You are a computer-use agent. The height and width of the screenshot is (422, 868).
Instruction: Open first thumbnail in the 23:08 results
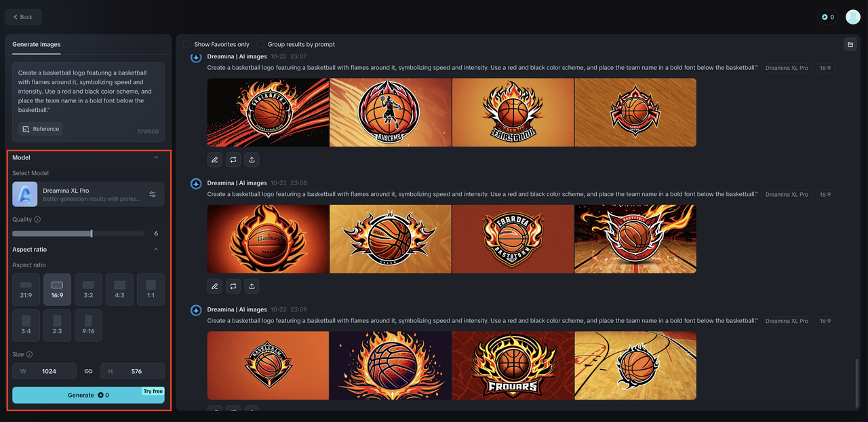[268, 239]
